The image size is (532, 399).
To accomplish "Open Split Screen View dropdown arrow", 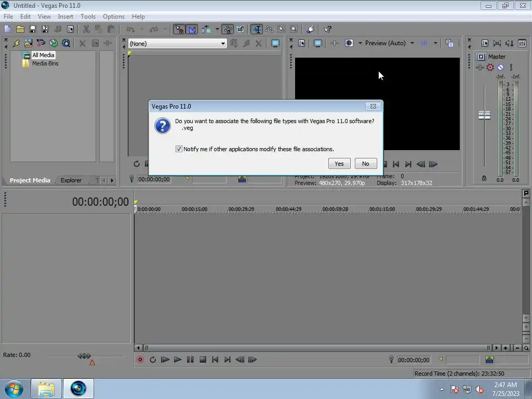I will point(360,43).
